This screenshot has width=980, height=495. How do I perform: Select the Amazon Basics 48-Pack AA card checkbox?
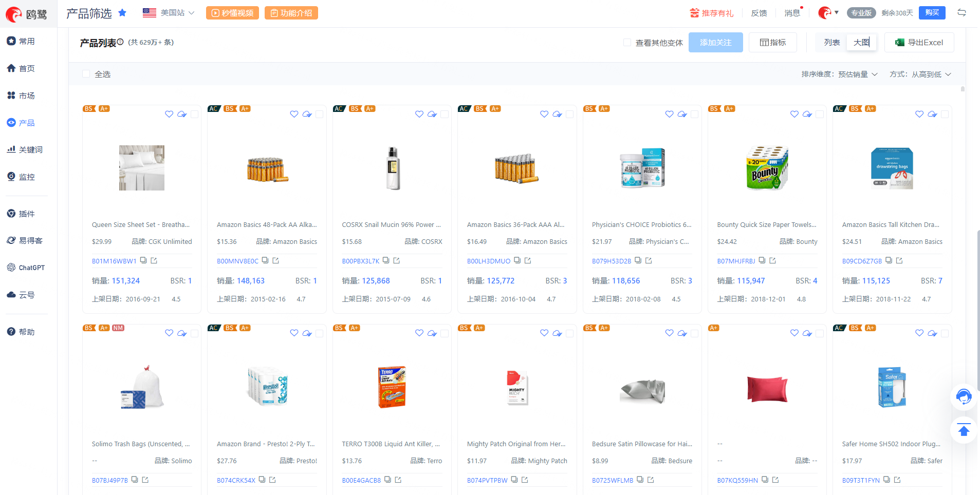(x=320, y=114)
